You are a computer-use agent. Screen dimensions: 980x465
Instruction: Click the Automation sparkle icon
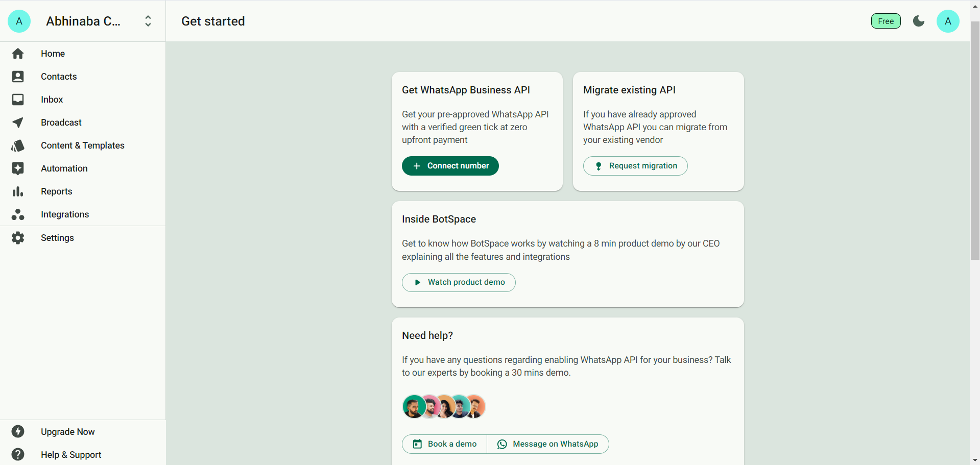click(x=18, y=168)
